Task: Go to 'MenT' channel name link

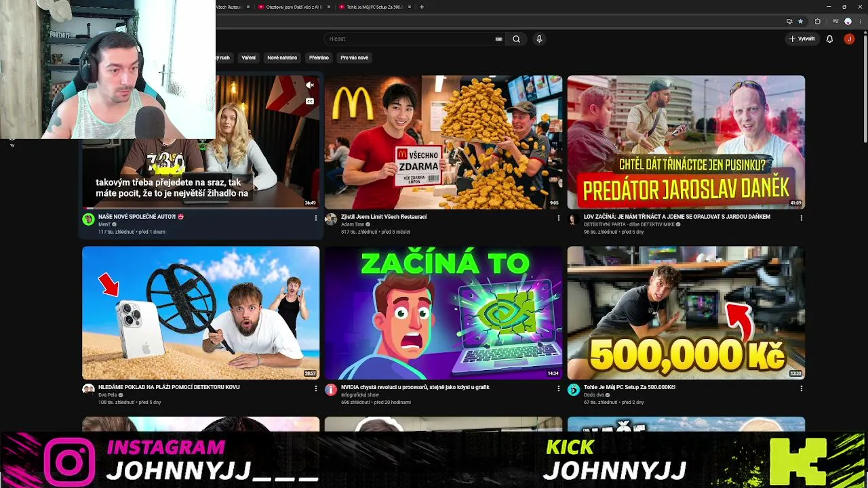Action: click(x=104, y=224)
